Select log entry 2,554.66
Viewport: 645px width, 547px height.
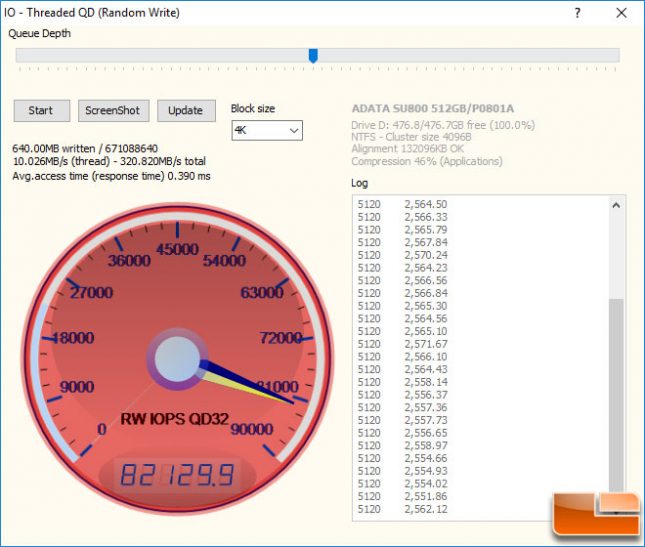pyautogui.click(x=402, y=459)
